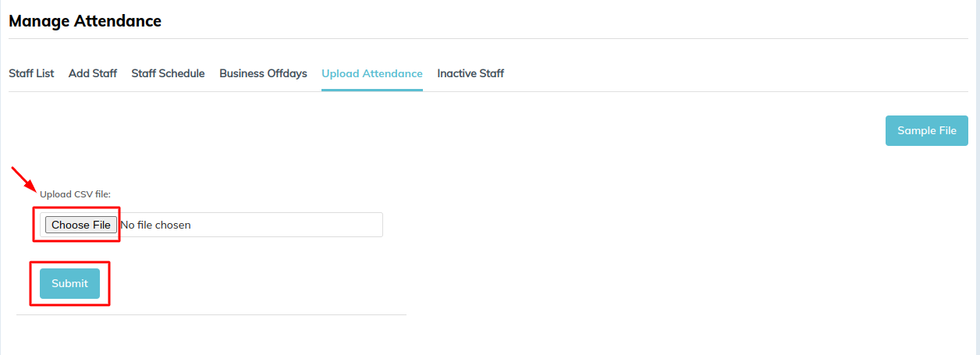
Task: Switch to the Add Staff tab
Action: click(x=93, y=73)
